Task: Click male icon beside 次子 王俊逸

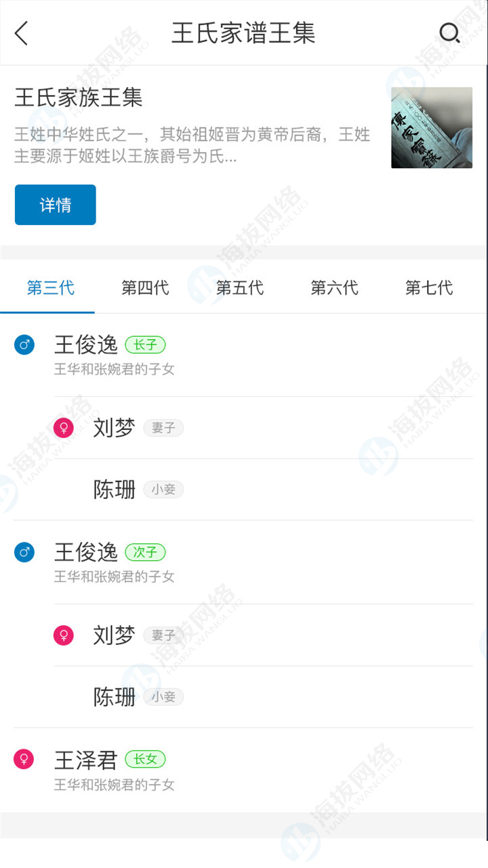Action: (x=24, y=553)
